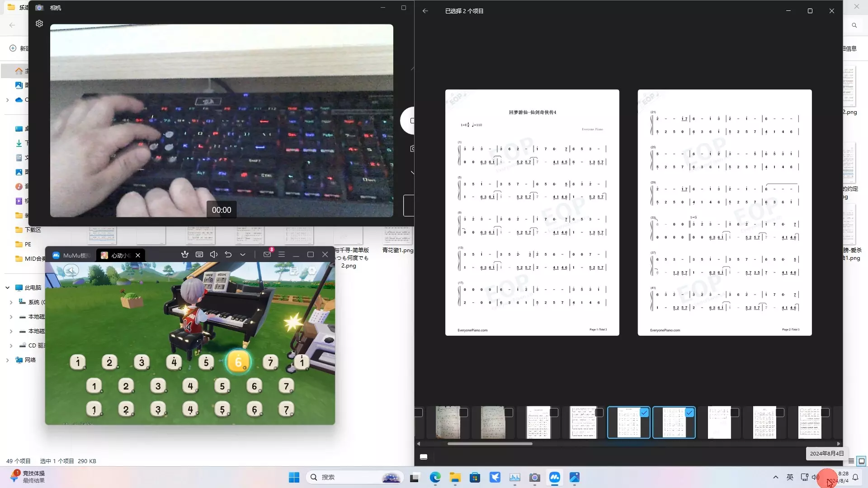The width and height of the screenshot is (868, 488).
Task: Expand MuMu toolbar more-options chevron
Action: 243,254
